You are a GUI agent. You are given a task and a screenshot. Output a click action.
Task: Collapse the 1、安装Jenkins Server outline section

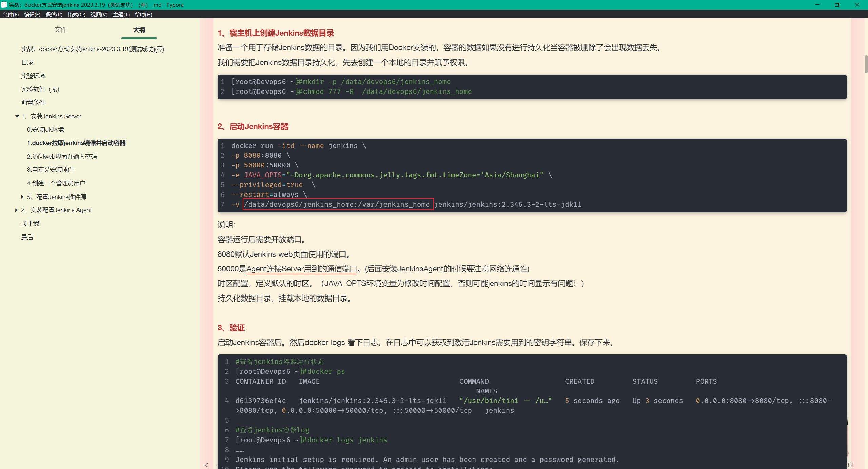(17, 116)
